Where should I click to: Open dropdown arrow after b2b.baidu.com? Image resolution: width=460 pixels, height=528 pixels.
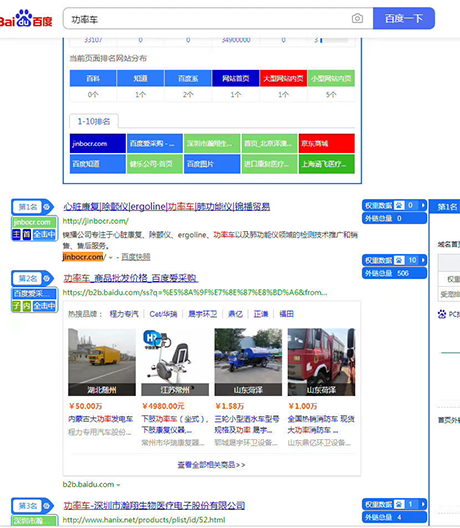tap(118, 485)
